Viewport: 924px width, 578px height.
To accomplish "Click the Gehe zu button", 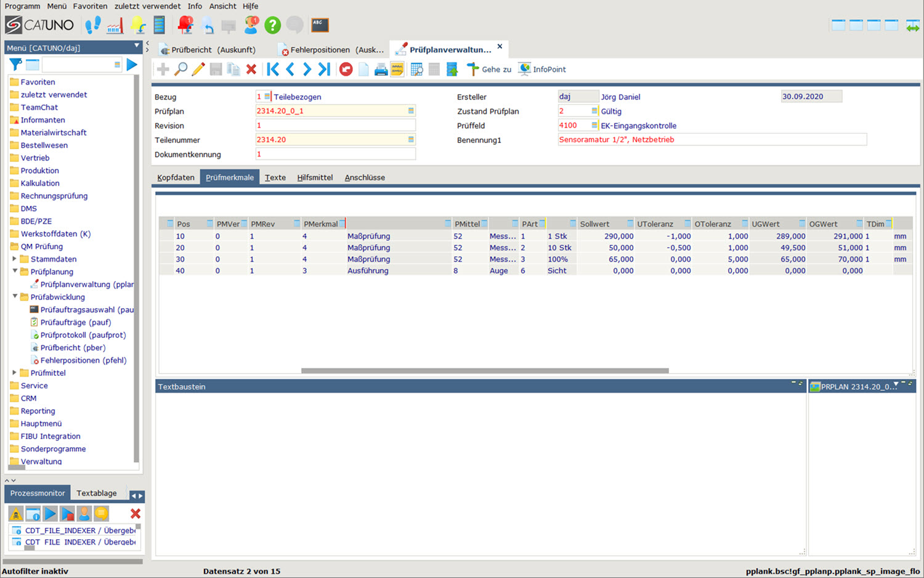I will 489,69.
